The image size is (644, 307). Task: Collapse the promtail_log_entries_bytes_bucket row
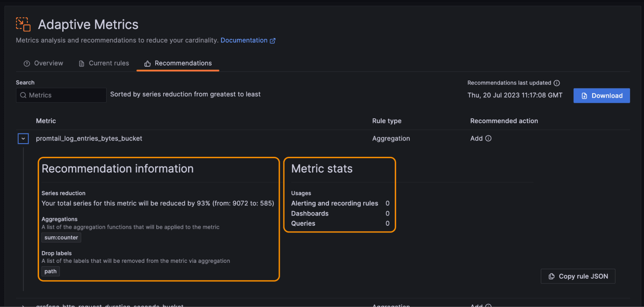pos(23,138)
